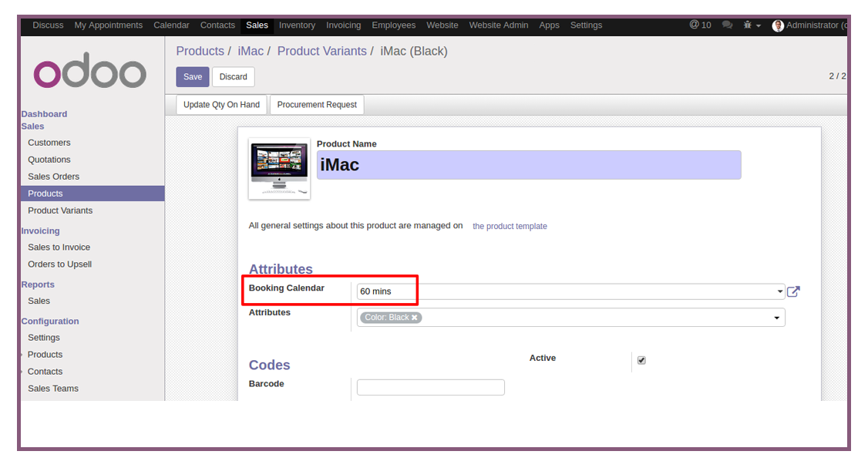Viewport: 868px width, 468px height.
Task: Click the Reports sidebar section header
Action: 38,285
